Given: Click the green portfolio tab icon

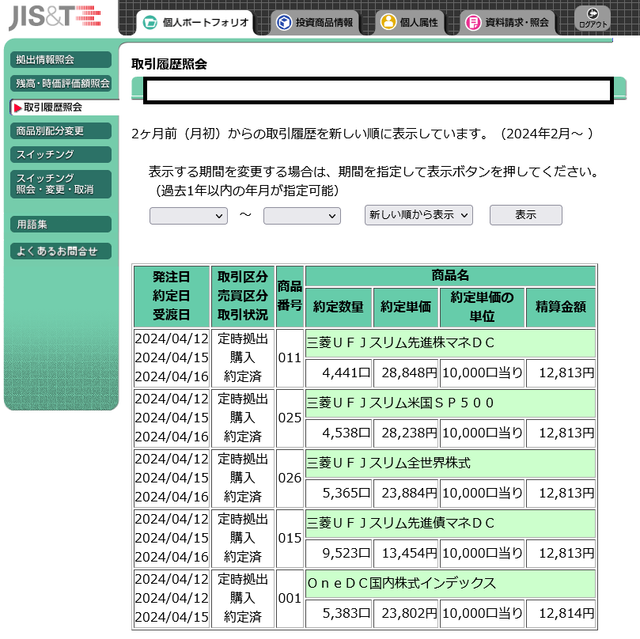Looking at the screenshot, I should pyautogui.click(x=150, y=22).
